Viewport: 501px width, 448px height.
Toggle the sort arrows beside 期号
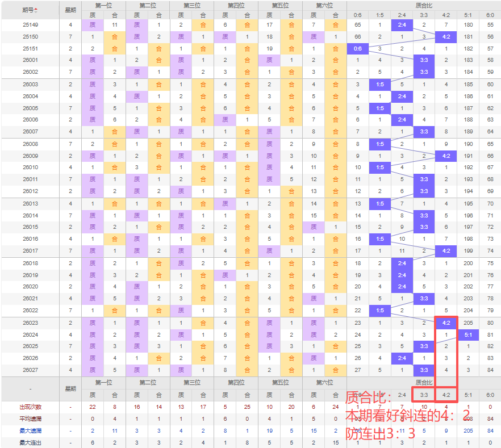point(36,10)
